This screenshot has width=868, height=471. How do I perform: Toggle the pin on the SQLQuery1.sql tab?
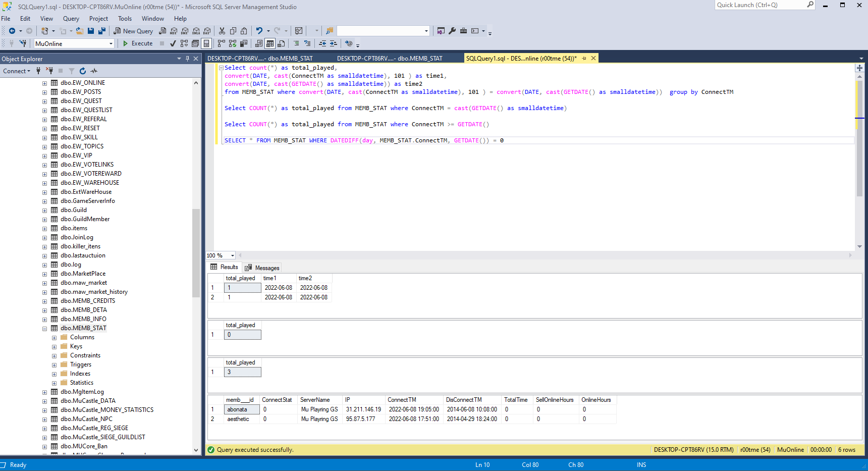coord(584,58)
